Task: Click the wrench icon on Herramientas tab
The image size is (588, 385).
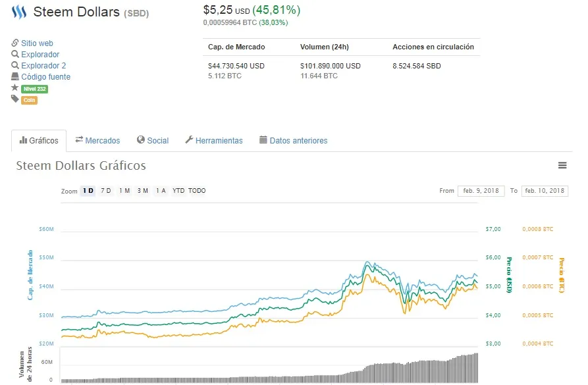Action: point(189,140)
